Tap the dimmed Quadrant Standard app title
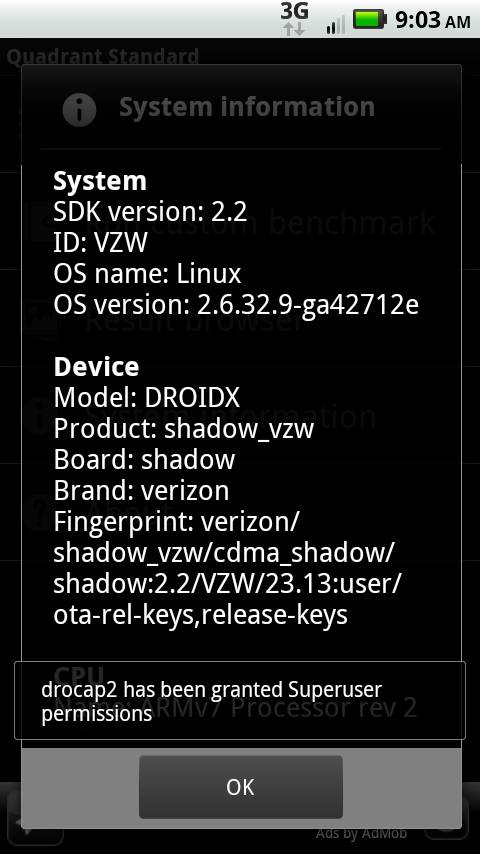This screenshot has width=480, height=854. [102, 56]
